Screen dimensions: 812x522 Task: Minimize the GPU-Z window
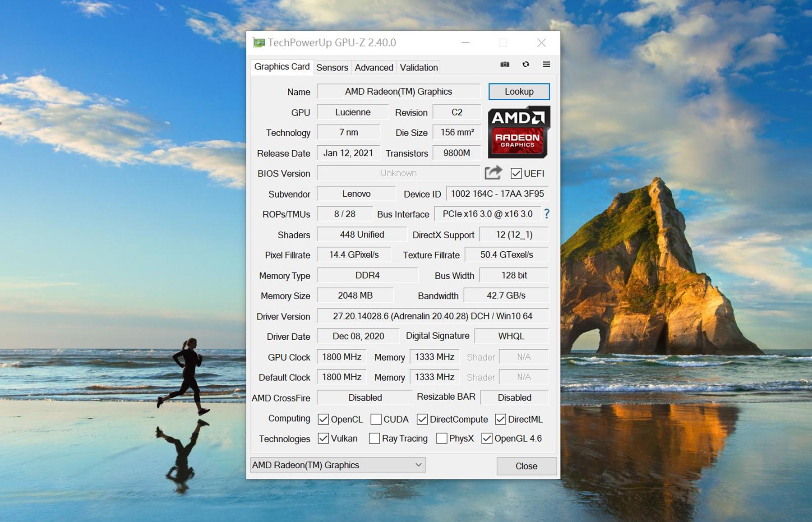coord(466,42)
